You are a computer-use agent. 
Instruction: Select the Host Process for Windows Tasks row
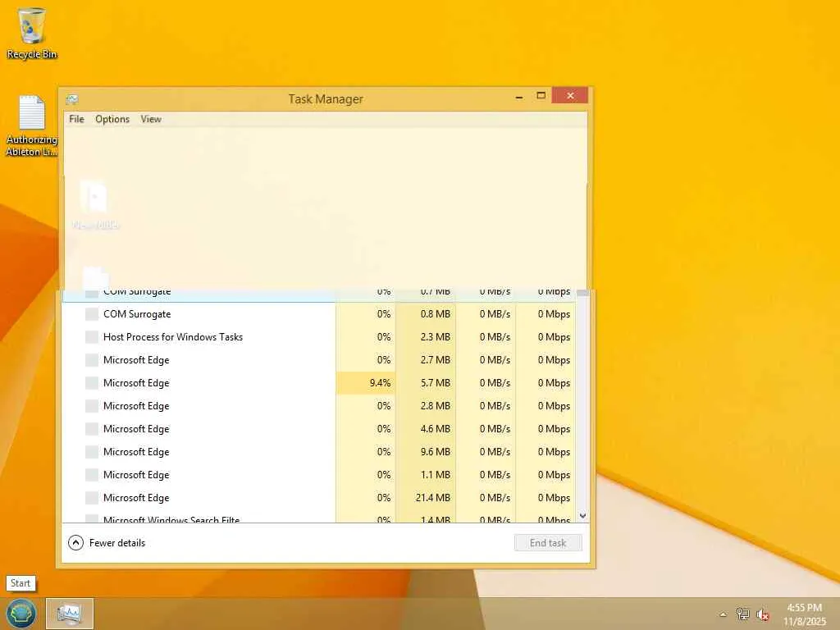point(319,337)
